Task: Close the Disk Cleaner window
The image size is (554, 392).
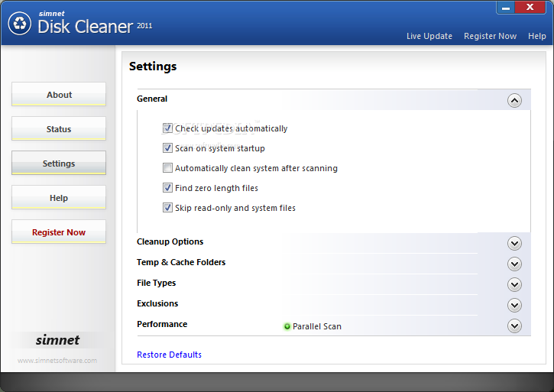Action: click(x=530, y=8)
